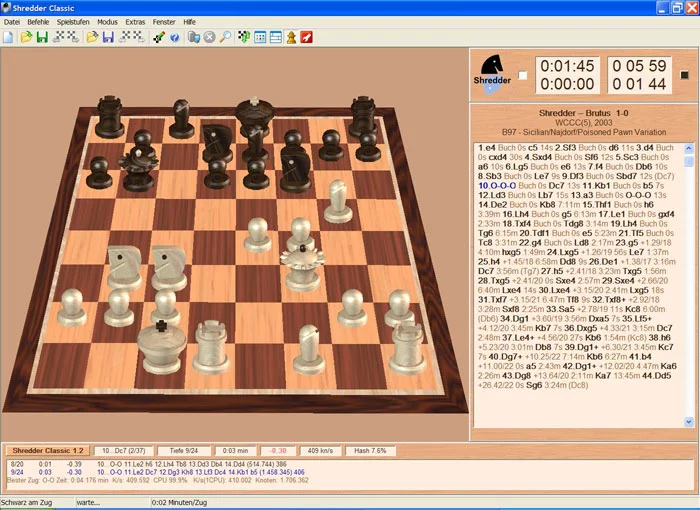Open the Datei menu
The image size is (700, 510).
[12, 22]
